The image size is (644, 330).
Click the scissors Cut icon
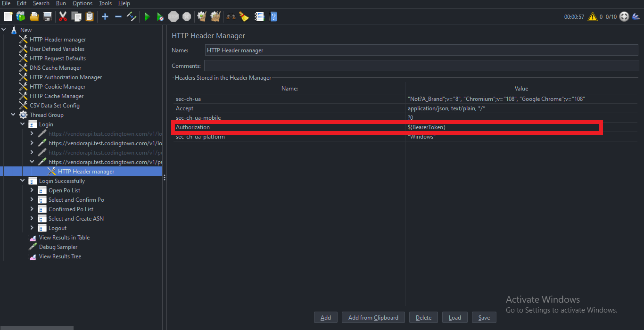pos(63,16)
